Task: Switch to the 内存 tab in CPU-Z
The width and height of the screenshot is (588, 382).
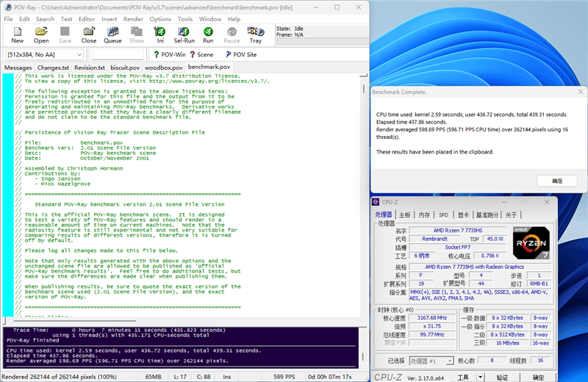Action: click(424, 215)
